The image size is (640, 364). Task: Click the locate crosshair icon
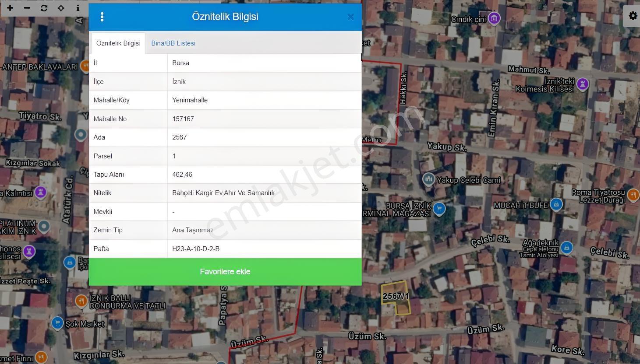(61, 8)
